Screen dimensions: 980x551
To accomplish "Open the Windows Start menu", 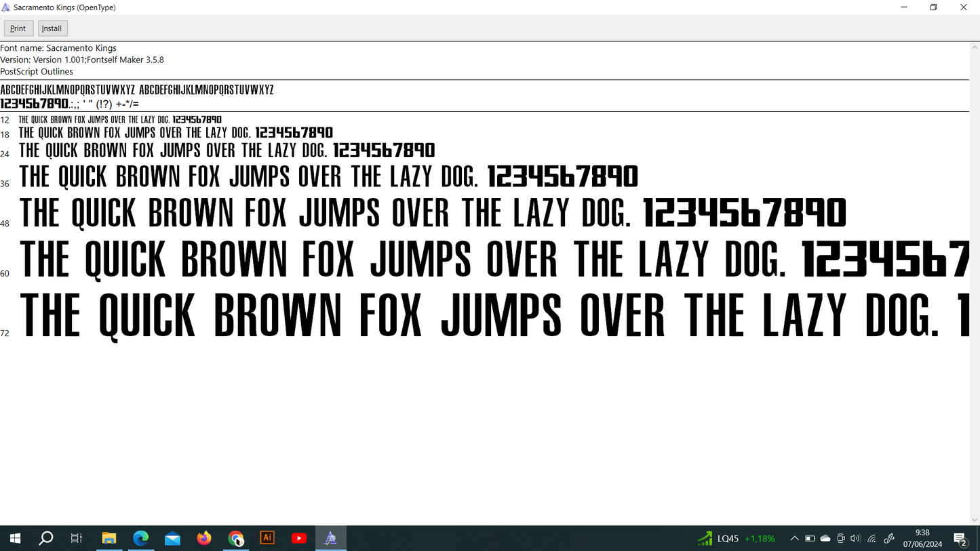I will click(x=15, y=538).
